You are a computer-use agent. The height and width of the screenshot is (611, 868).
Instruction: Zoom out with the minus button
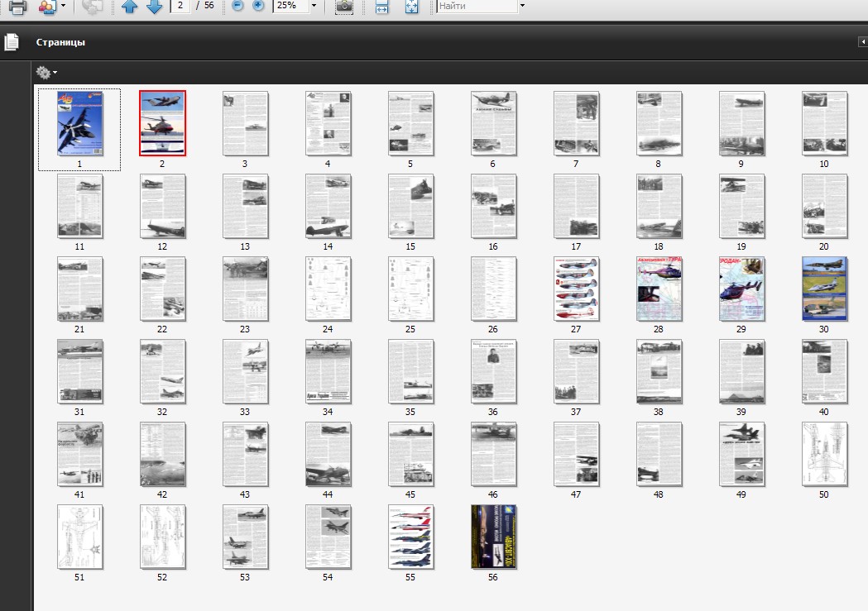237,6
